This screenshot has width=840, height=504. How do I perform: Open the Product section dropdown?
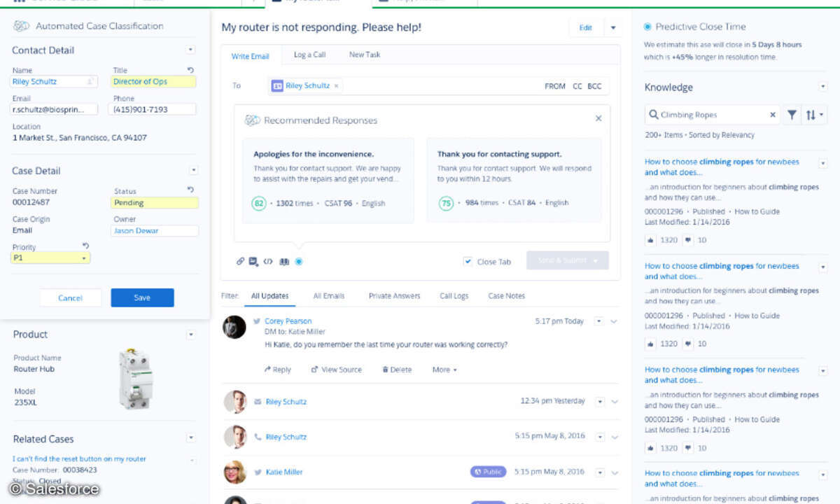(x=190, y=335)
